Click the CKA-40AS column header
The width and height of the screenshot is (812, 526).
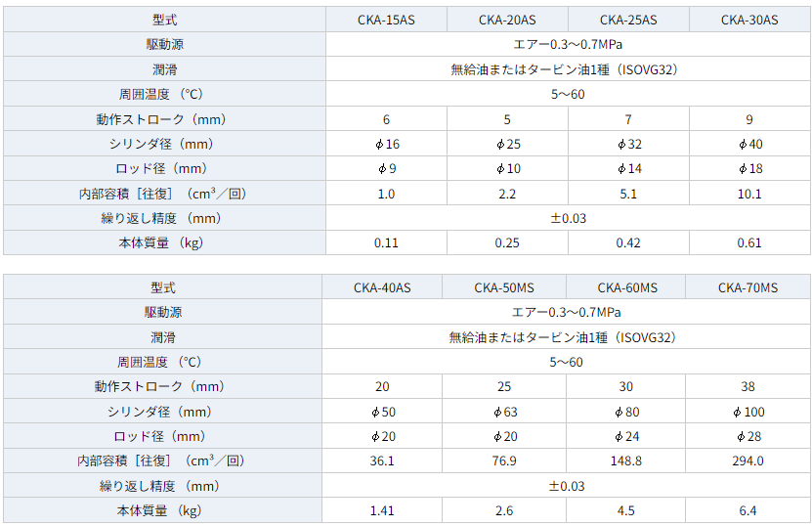pyautogui.click(x=382, y=287)
